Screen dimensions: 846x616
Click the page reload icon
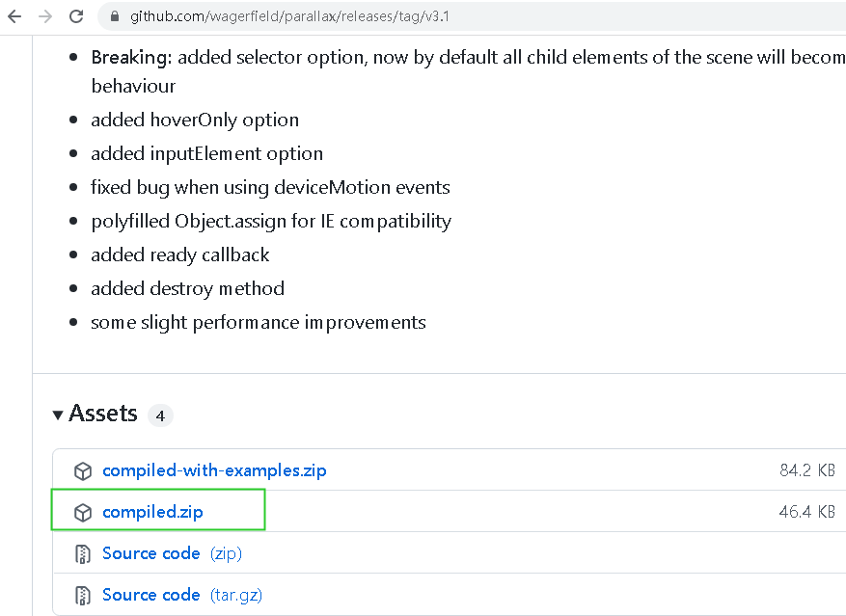(x=76, y=15)
